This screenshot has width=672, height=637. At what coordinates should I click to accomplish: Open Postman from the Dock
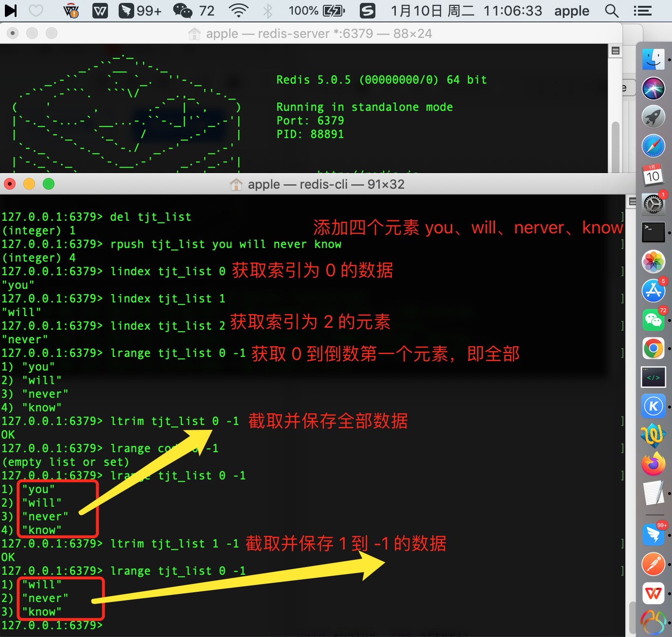[x=654, y=564]
